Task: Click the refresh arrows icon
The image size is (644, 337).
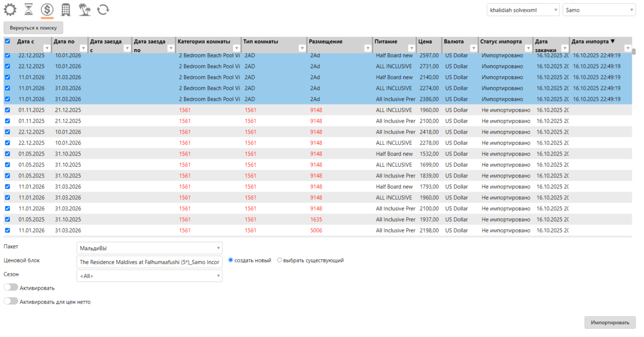Action: (x=103, y=9)
